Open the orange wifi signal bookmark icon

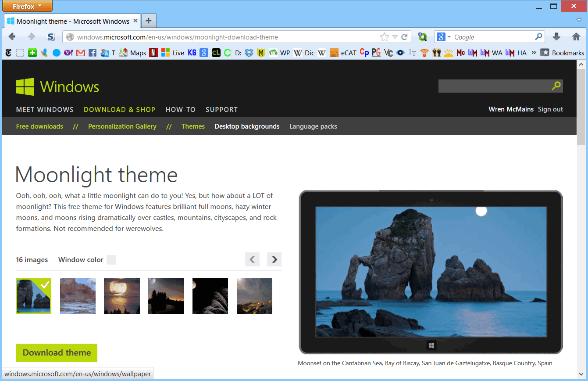point(424,53)
